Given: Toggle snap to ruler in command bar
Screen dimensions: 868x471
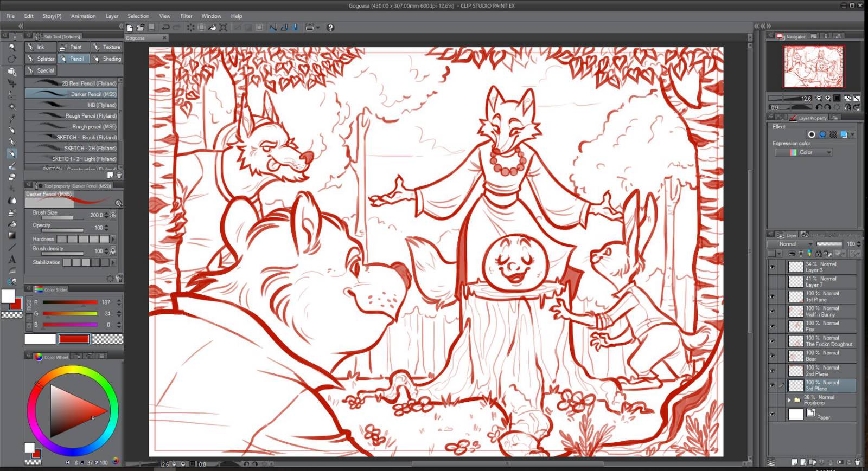Looking at the screenshot, I should pyautogui.click(x=273, y=28).
